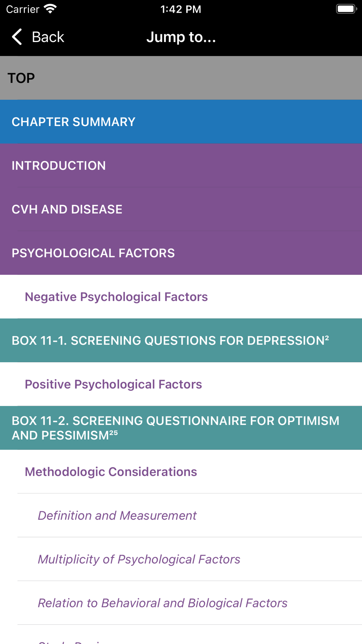
Task: Select CVH AND DISEASE section
Action: click(x=181, y=209)
